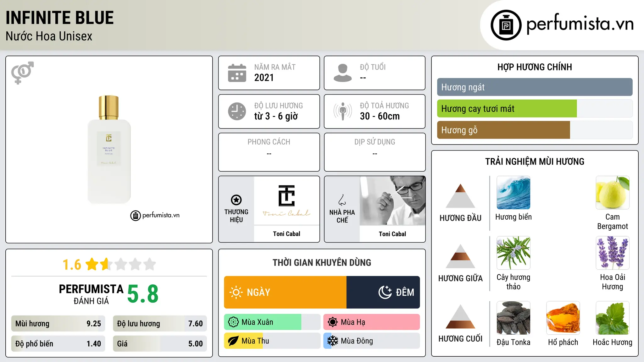Click the Hương cay tươi mát accord bar
644x362 pixels.
point(535,108)
